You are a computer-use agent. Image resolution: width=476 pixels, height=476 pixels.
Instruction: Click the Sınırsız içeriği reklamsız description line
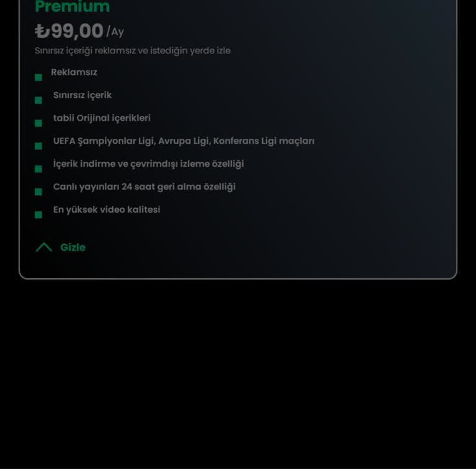[x=133, y=51]
